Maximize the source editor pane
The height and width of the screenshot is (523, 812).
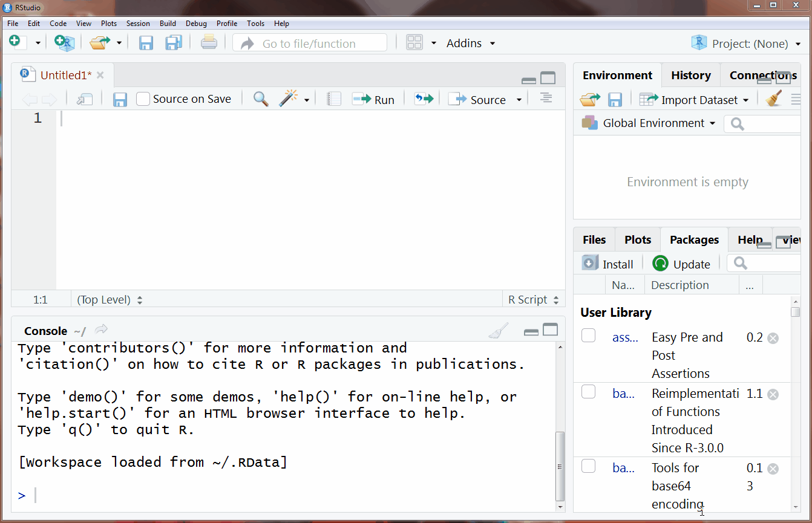(548, 78)
